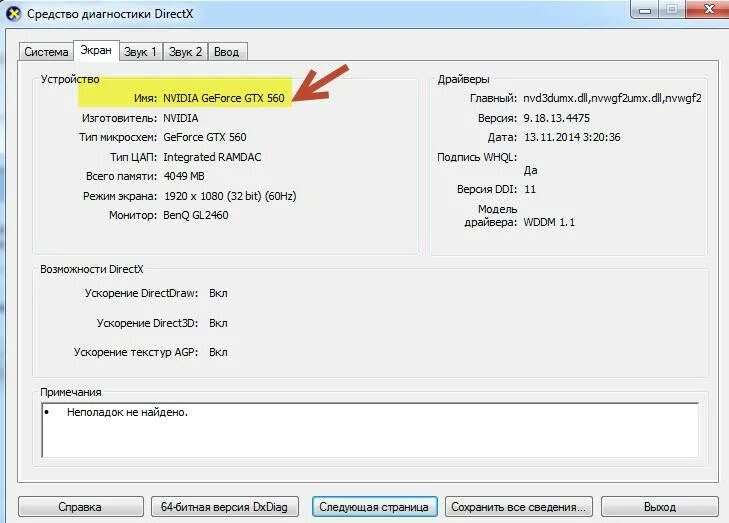Screen dimensions: 729x523
Task: Switch to the Ввод tab
Action: (227, 52)
